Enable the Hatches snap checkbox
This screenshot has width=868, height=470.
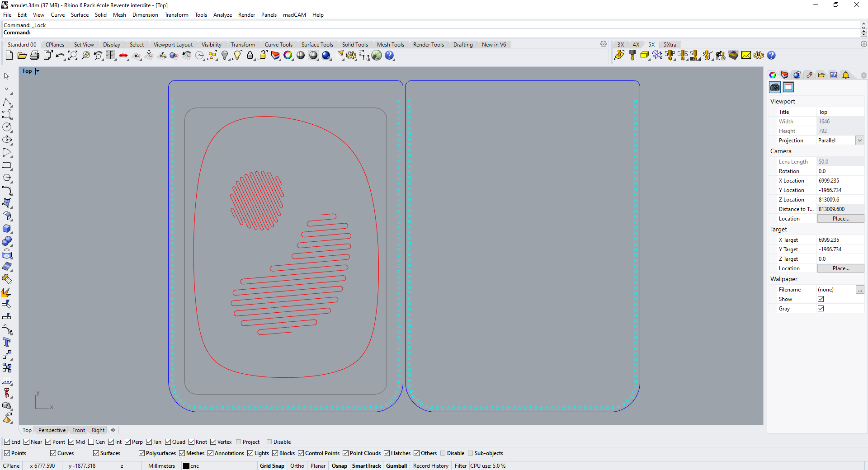[x=387, y=453]
